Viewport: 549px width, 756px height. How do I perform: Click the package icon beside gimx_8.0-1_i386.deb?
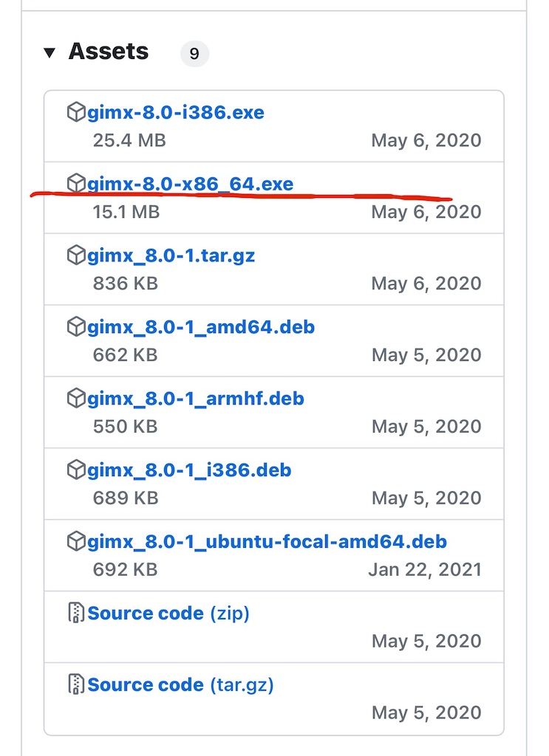76,470
